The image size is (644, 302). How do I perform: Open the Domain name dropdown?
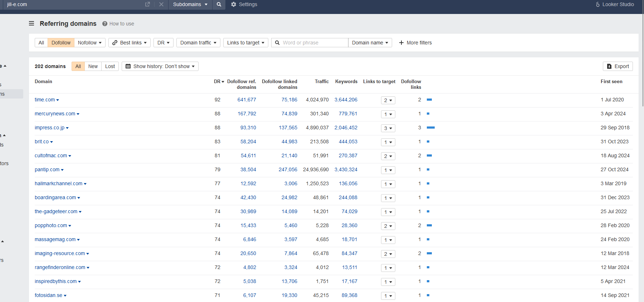coord(370,43)
